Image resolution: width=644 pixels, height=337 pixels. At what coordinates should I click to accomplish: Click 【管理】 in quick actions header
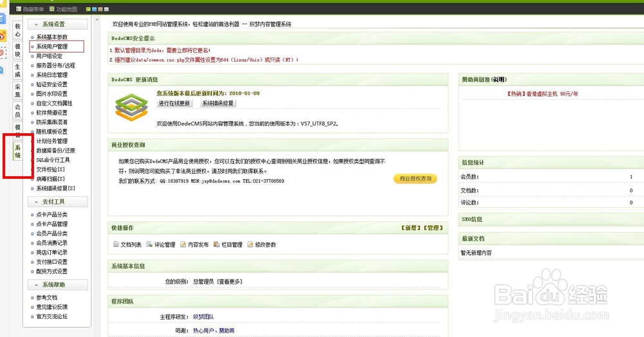point(433,228)
